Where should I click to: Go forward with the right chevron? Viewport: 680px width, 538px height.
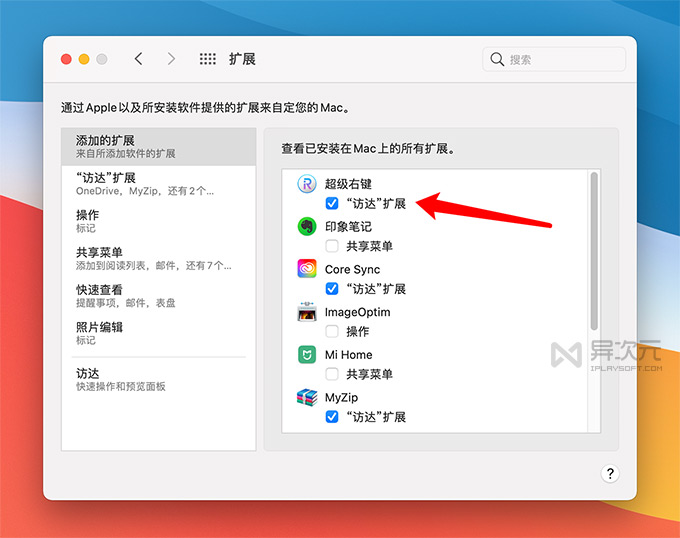172,59
